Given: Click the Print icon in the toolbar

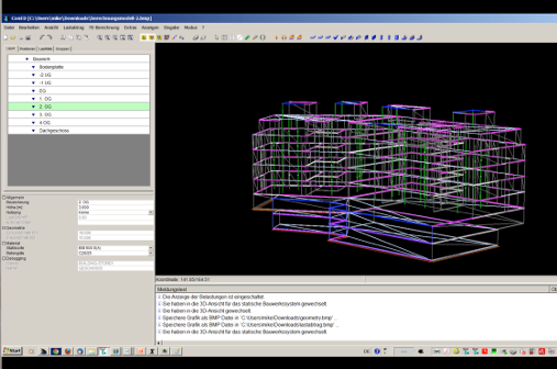Looking at the screenshot, I should 28,37.
